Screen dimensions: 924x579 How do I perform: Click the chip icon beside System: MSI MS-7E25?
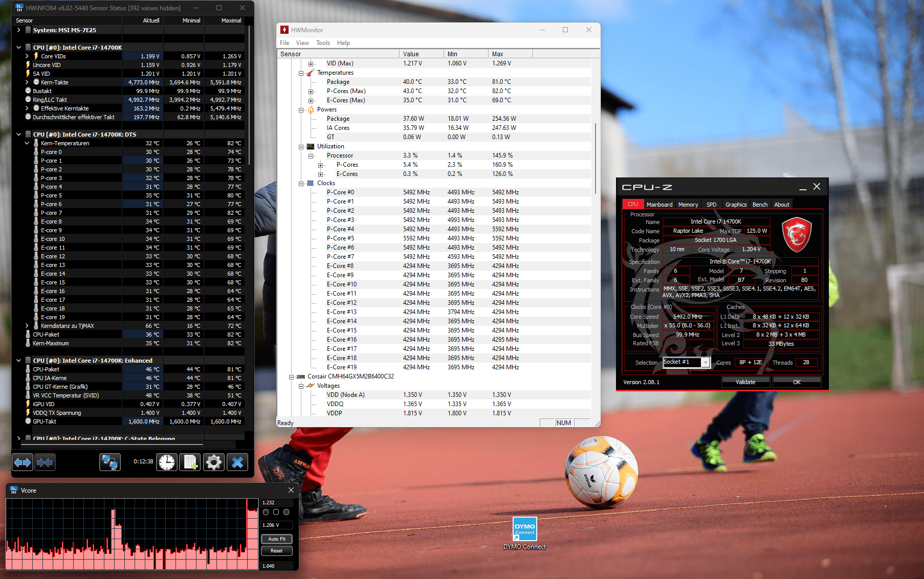[x=28, y=30]
